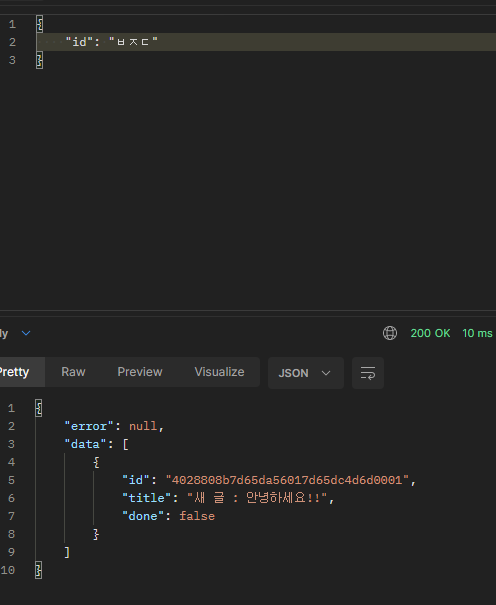
Task: Click the "done" false value
Action: pyautogui.click(x=197, y=516)
